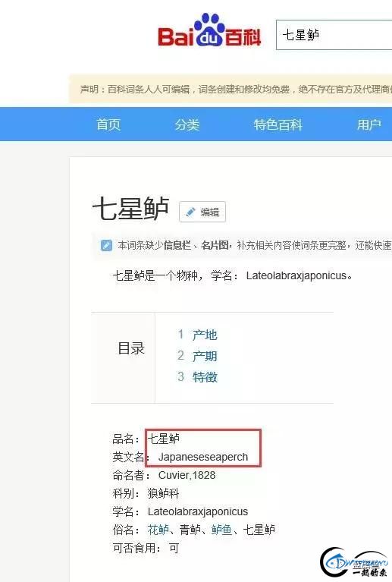This screenshot has width=392, height=582.
Task: Click the 编辑 button next to title
Action: (202, 212)
